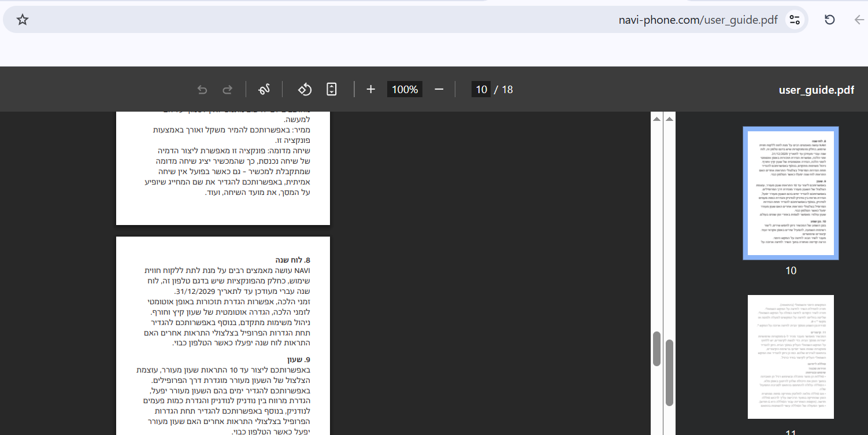Reload the user_guide.pdf page
This screenshot has width=868, height=435.
pos(829,20)
